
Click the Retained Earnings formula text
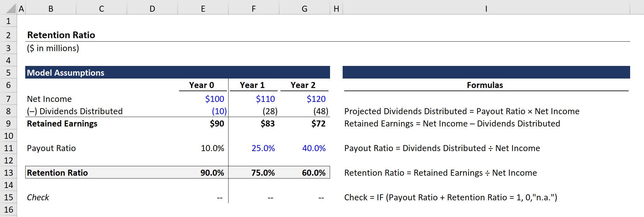point(452,123)
